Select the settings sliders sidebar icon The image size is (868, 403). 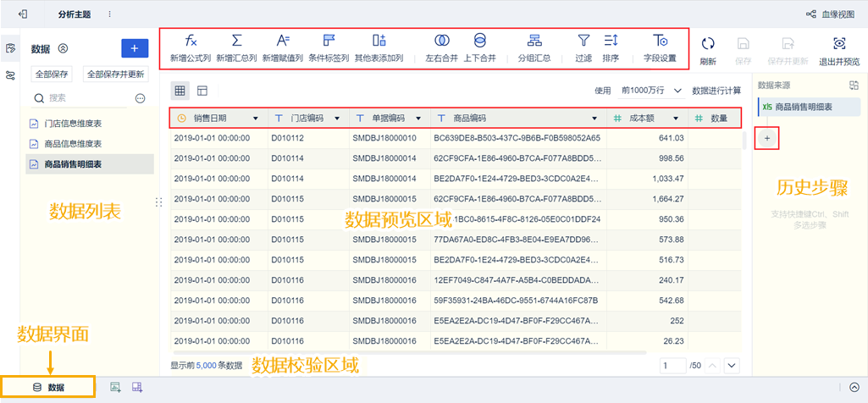(x=10, y=75)
